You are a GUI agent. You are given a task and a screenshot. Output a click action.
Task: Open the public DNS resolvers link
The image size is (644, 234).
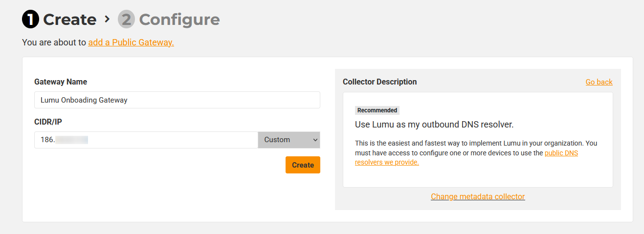click(x=561, y=153)
